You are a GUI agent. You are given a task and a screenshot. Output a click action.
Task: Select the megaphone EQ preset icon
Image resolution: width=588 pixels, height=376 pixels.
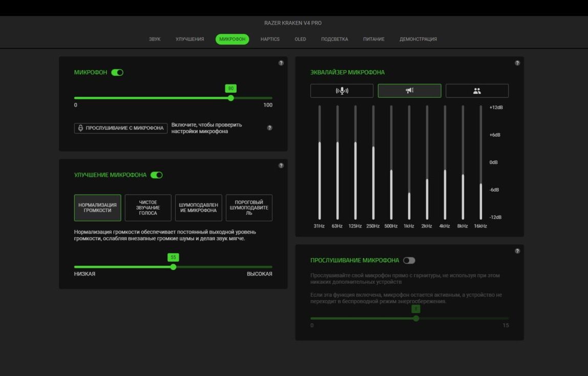point(410,91)
